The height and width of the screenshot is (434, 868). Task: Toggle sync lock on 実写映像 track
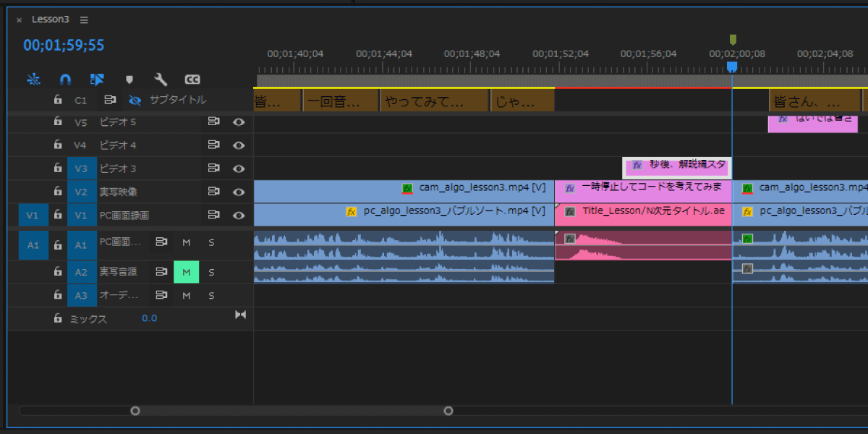[x=214, y=192]
